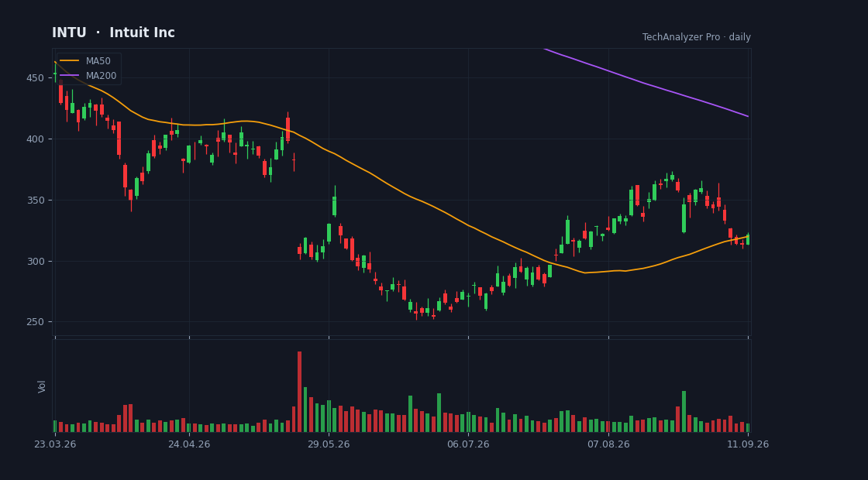Click the 29.05.26 date axis label

point(329,444)
